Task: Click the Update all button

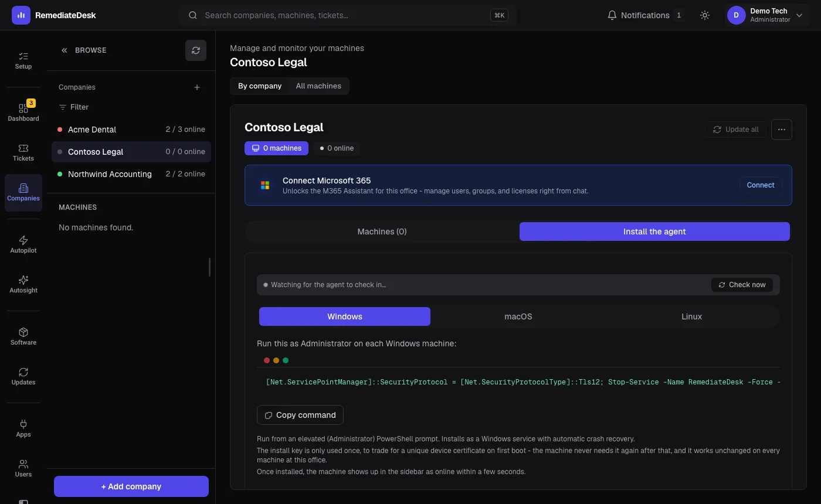Action: pyautogui.click(x=736, y=130)
